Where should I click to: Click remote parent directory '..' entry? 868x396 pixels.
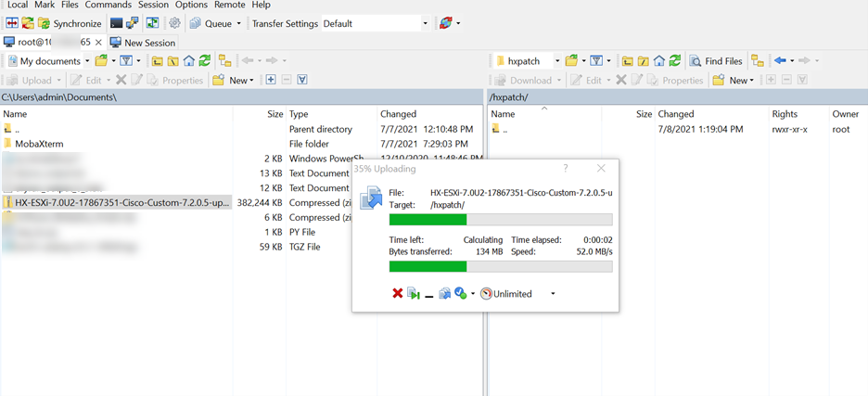500,129
